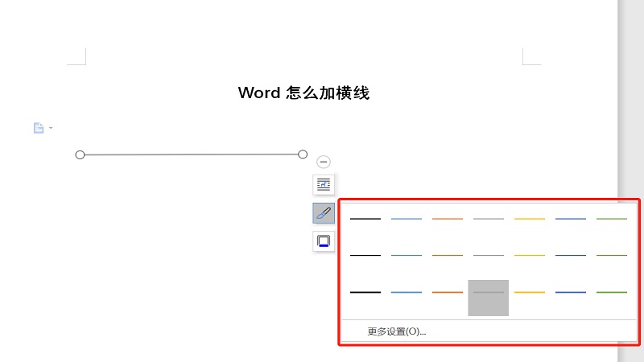The image size is (644, 362).
Task: Choose the green line style in the first row
Action: (x=612, y=219)
